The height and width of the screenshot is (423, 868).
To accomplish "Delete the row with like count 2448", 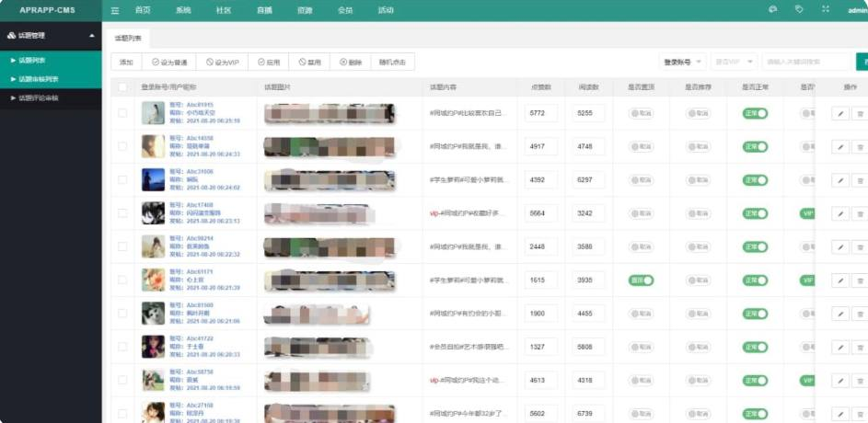I will point(860,247).
